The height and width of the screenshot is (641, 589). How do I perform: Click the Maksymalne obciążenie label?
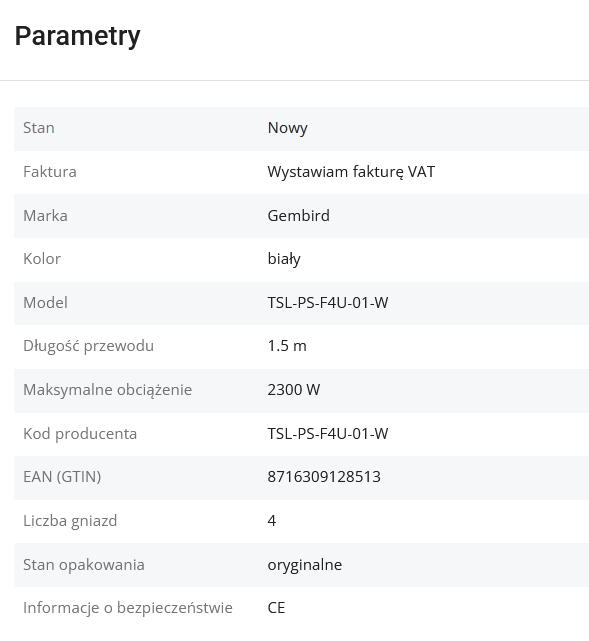click(x=107, y=390)
